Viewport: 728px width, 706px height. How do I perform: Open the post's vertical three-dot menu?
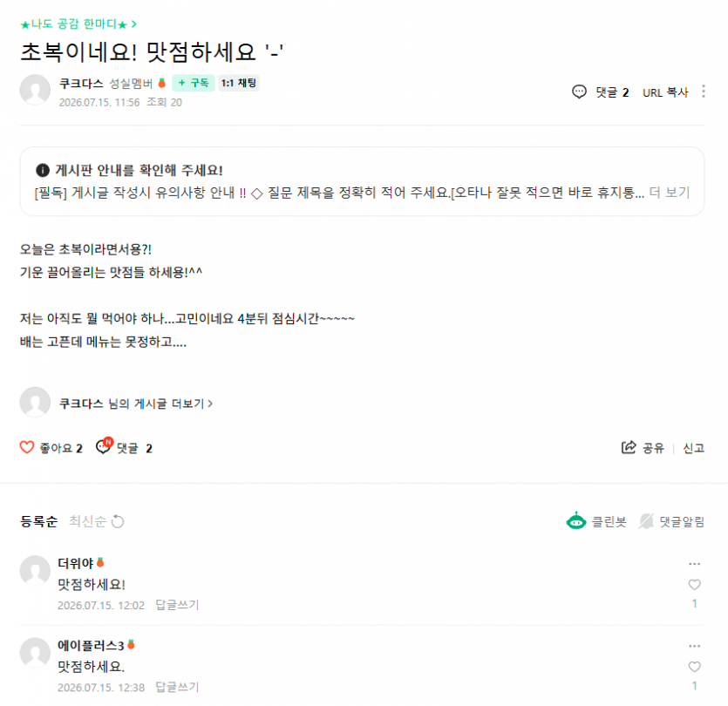point(704,92)
